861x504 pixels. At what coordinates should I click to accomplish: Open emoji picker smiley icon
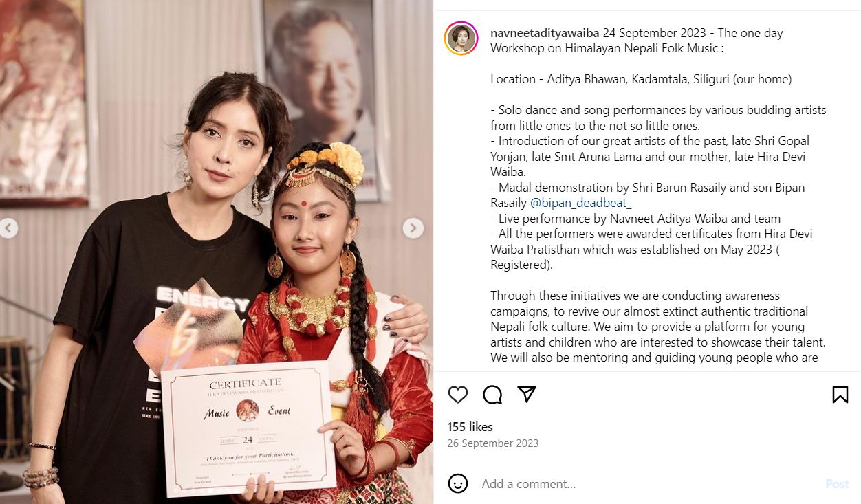pyautogui.click(x=458, y=483)
